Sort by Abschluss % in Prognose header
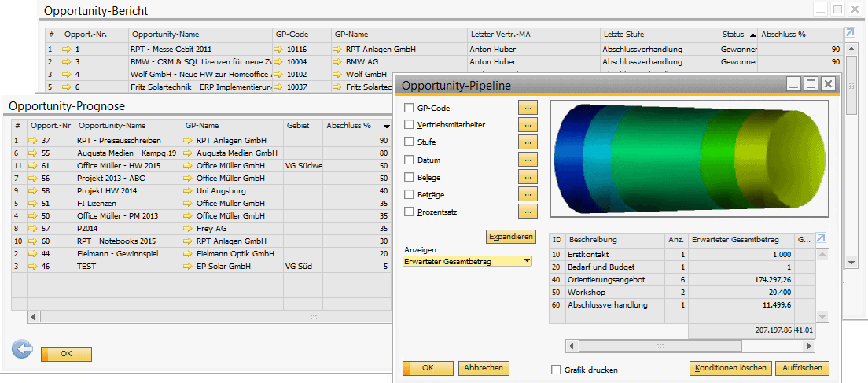 [359, 126]
